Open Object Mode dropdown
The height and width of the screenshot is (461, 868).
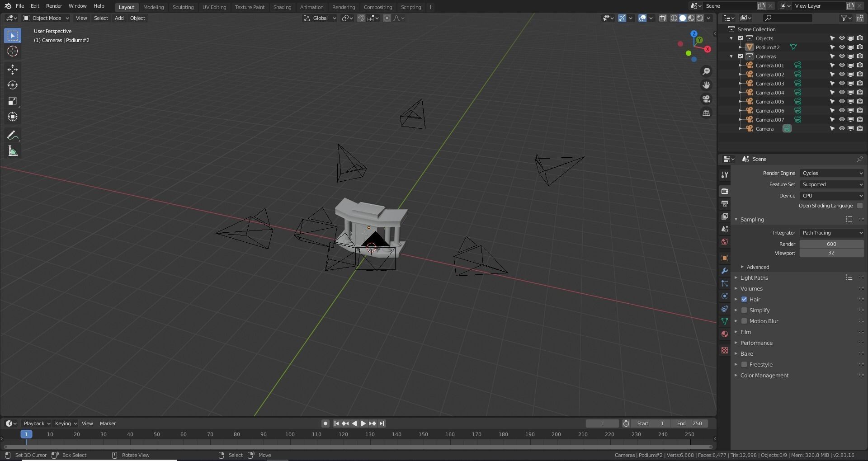tap(46, 18)
